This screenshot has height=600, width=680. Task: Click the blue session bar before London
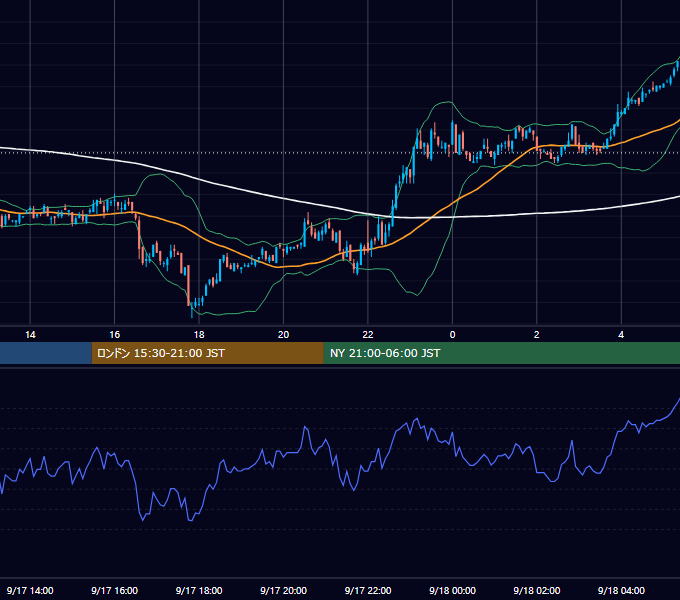pos(46,353)
